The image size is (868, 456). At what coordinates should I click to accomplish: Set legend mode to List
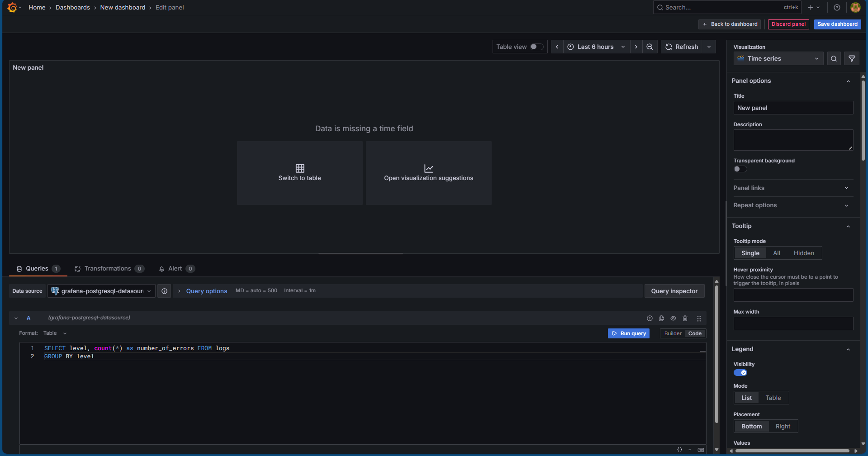coord(746,398)
